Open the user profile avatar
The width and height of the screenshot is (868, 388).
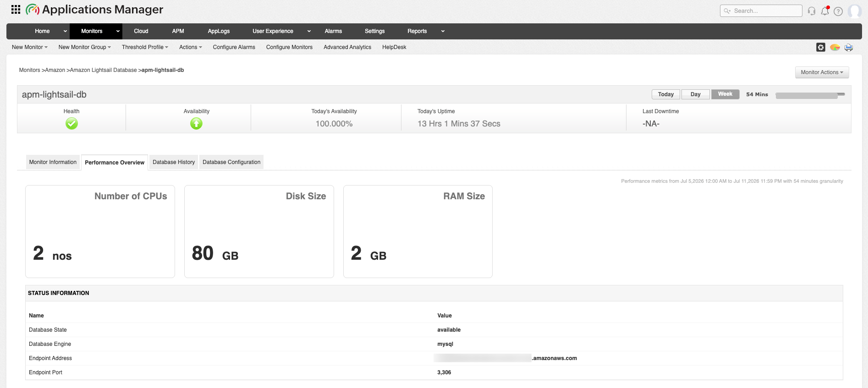855,11
